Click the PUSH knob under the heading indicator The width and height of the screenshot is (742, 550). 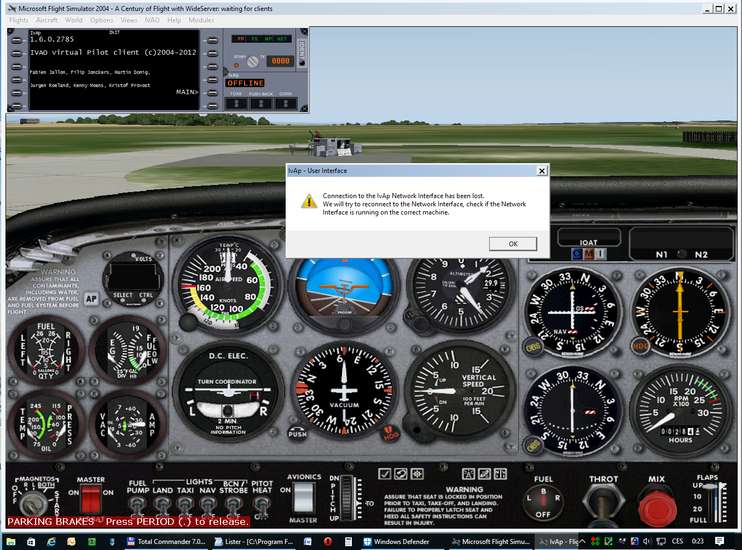[297, 433]
